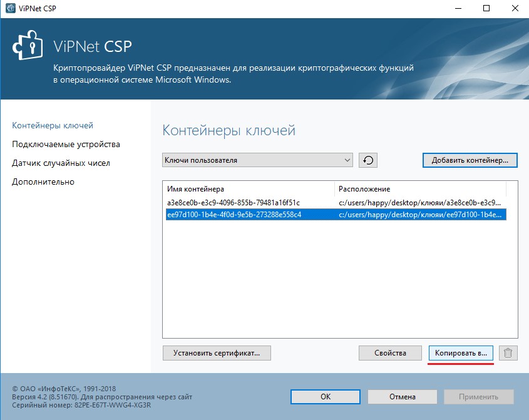The image size is (529, 420).
Task: Click the Установить сертификат button
Action: (x=217, y=353)
